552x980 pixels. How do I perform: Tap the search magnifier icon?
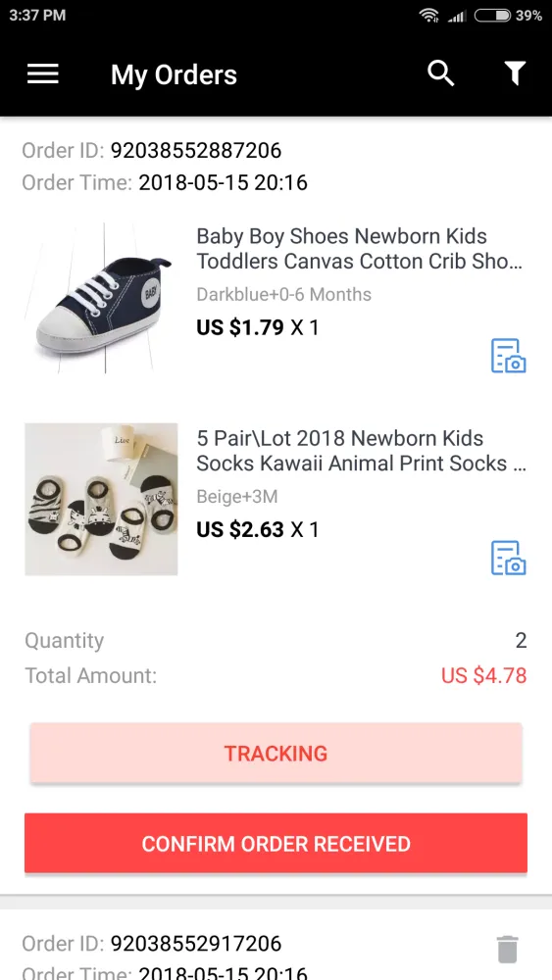[x=441, y=73]
